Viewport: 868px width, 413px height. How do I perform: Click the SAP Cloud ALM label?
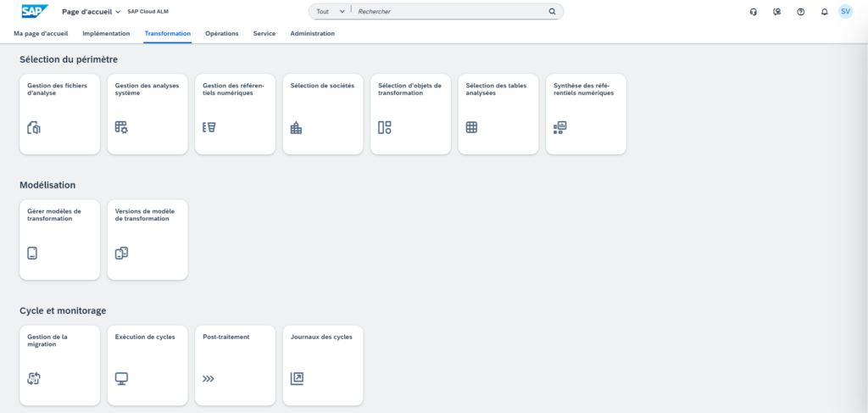147,12
